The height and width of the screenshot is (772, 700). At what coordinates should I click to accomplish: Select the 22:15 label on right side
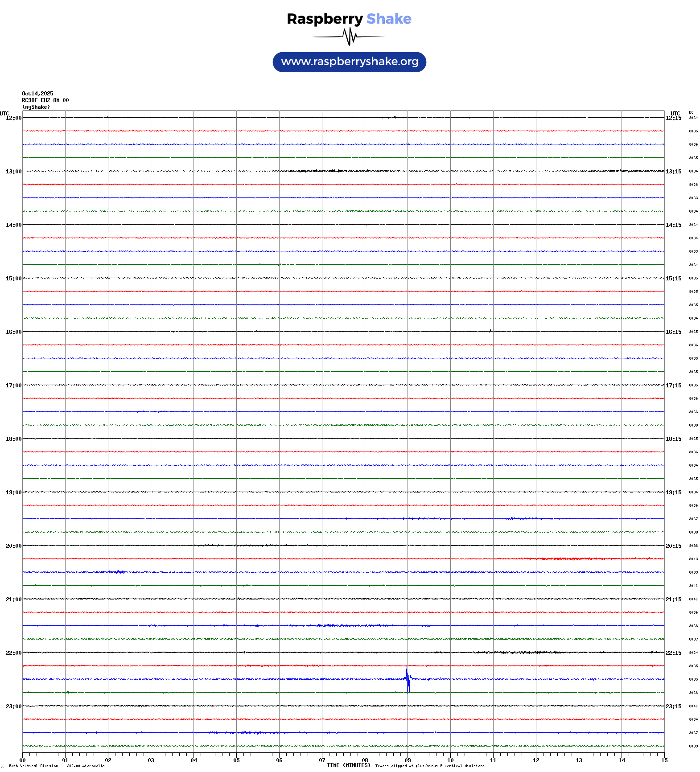673,653
